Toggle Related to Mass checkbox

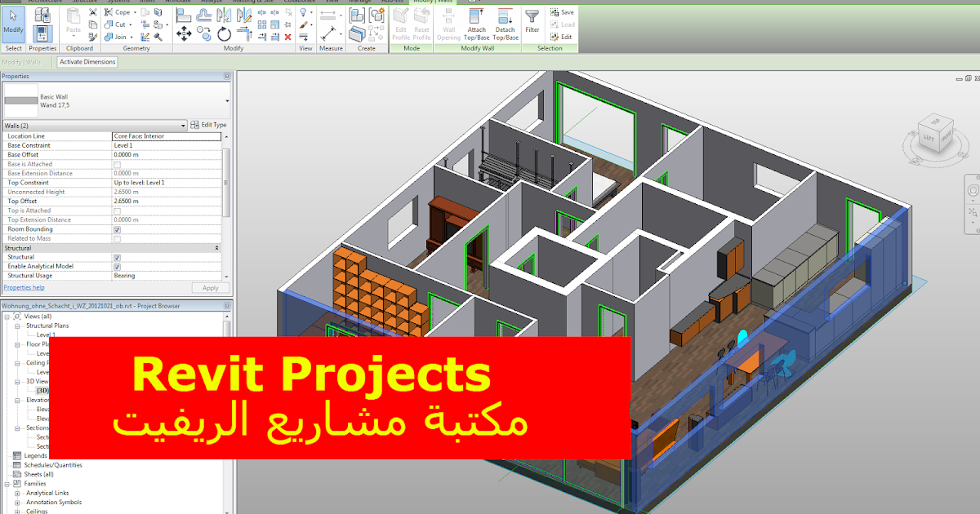[x=117, y=238]
